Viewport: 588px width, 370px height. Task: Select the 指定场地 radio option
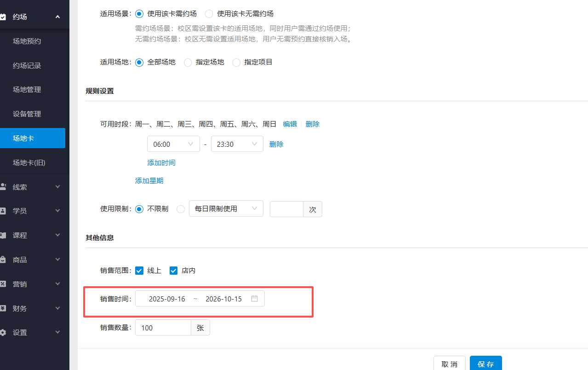pyautogui.click(x=188, y=62)
